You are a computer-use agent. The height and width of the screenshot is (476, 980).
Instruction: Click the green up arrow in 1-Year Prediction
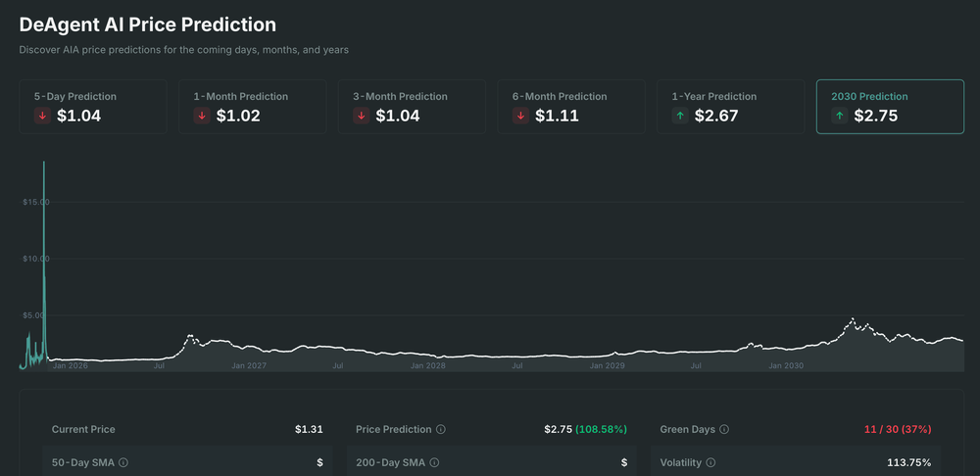pos(680,116)
